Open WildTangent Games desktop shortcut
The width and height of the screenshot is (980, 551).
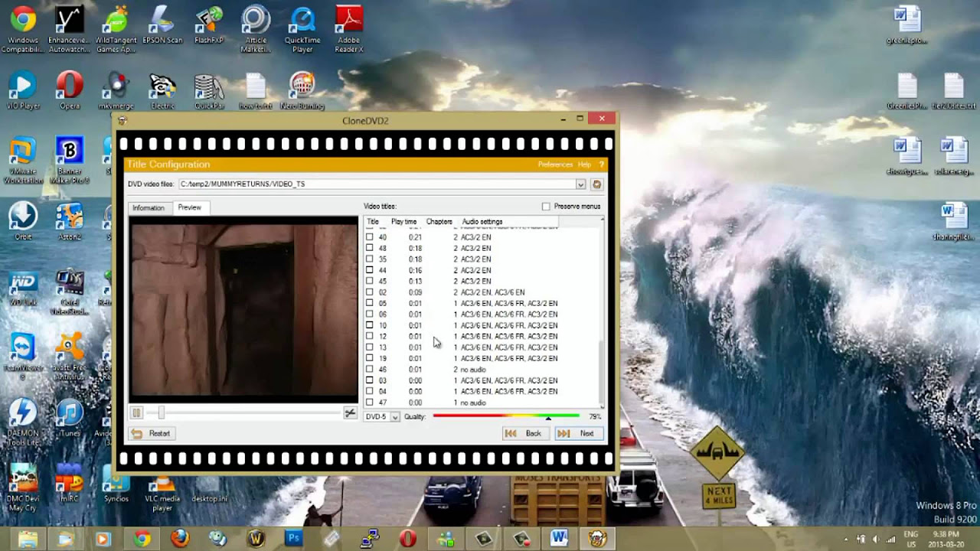pyautogui.click(x=116, y=29)
